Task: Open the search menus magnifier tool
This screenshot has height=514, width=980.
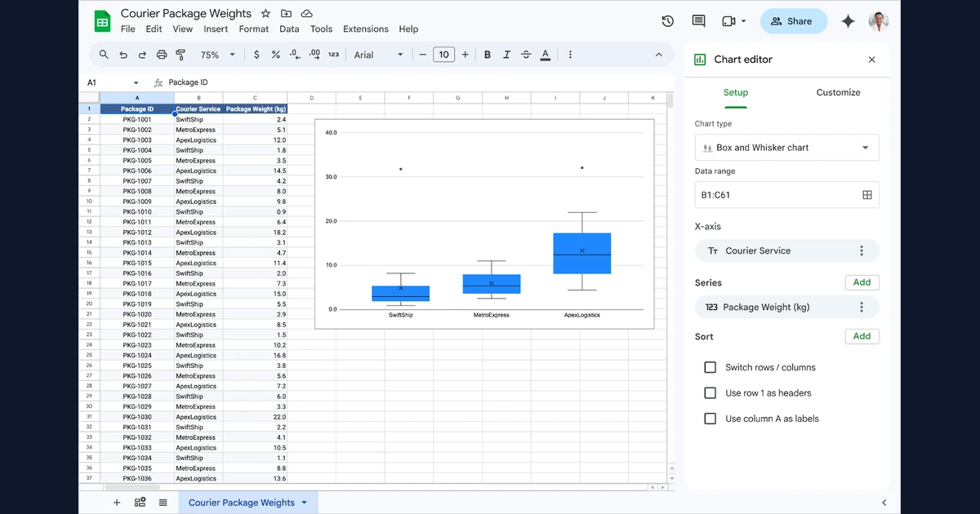Action: pos(104,55)
